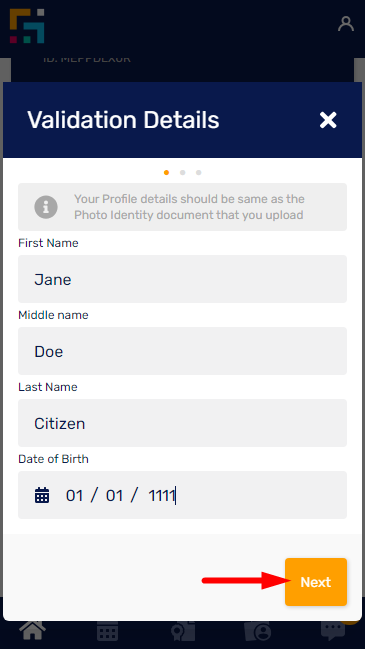Open the calendar tab in bottom navigation
This screenshot has height=649, width=365.
coord(108,632)
